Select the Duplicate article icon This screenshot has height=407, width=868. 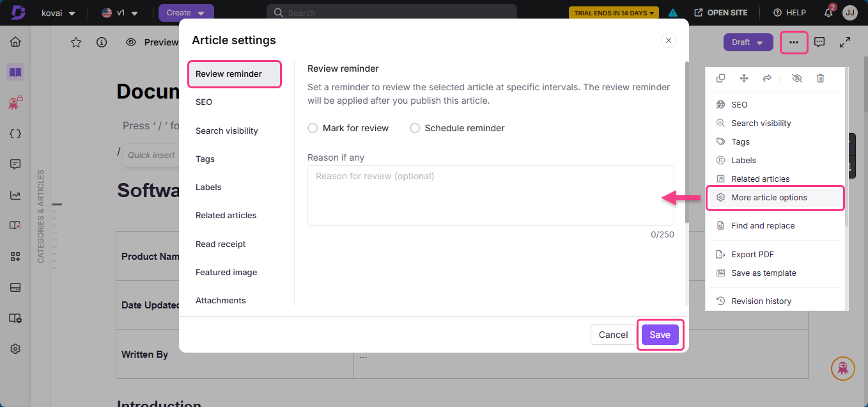[x=720, y=78]
